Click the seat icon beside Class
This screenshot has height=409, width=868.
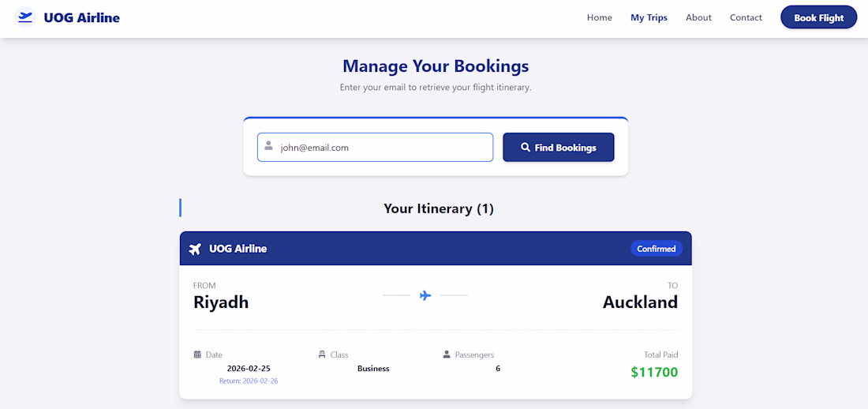pos(322,355)
